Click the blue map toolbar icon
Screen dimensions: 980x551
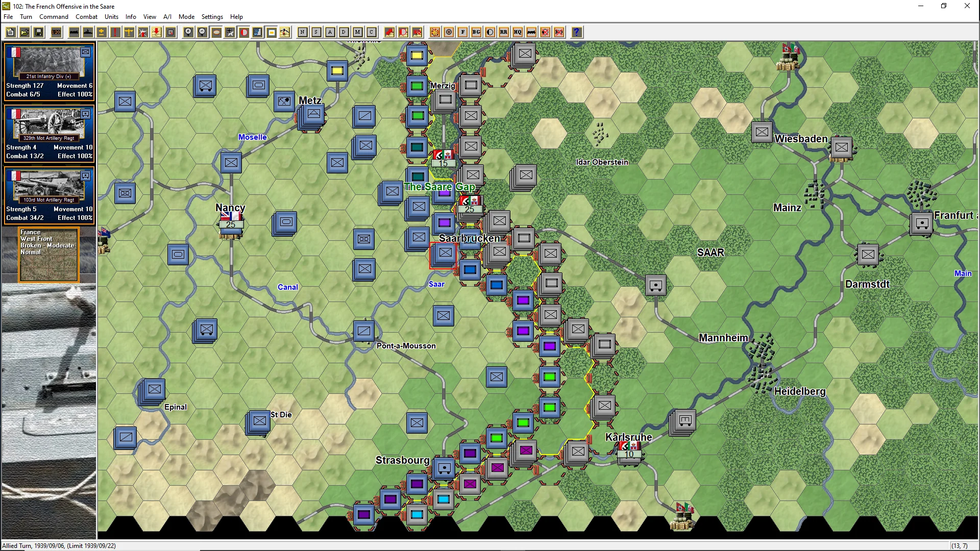(258, 32)
